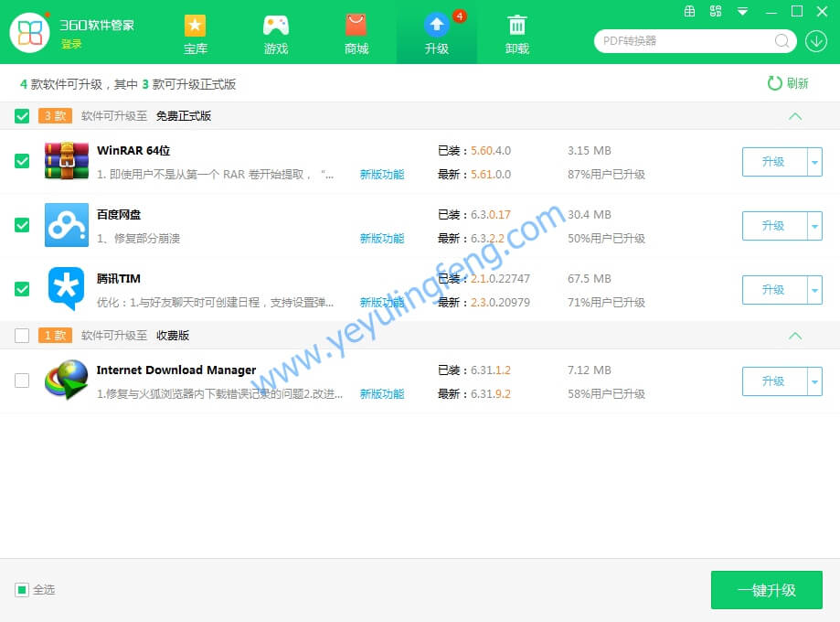
Task: Click the 百度网盘 cloud icon
Action: 67,225
